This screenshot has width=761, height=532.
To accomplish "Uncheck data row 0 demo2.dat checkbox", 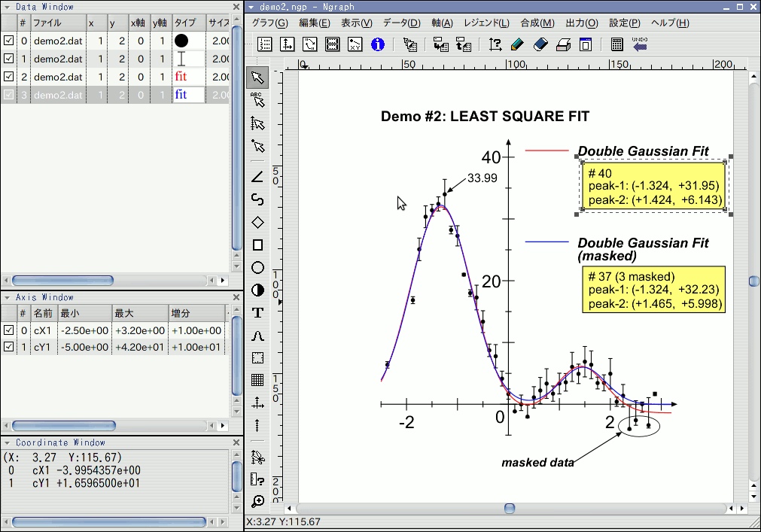I will click(x=9, y=41).
